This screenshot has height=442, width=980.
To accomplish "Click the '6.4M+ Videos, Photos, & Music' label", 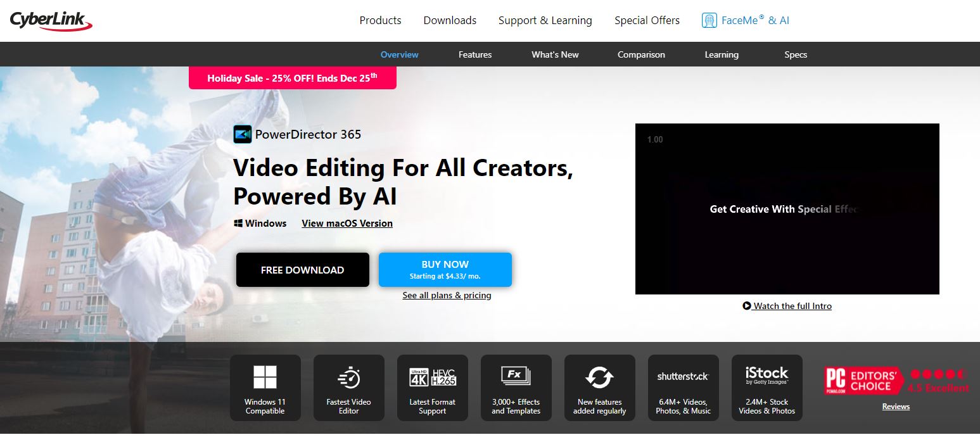I will point(683,407).
